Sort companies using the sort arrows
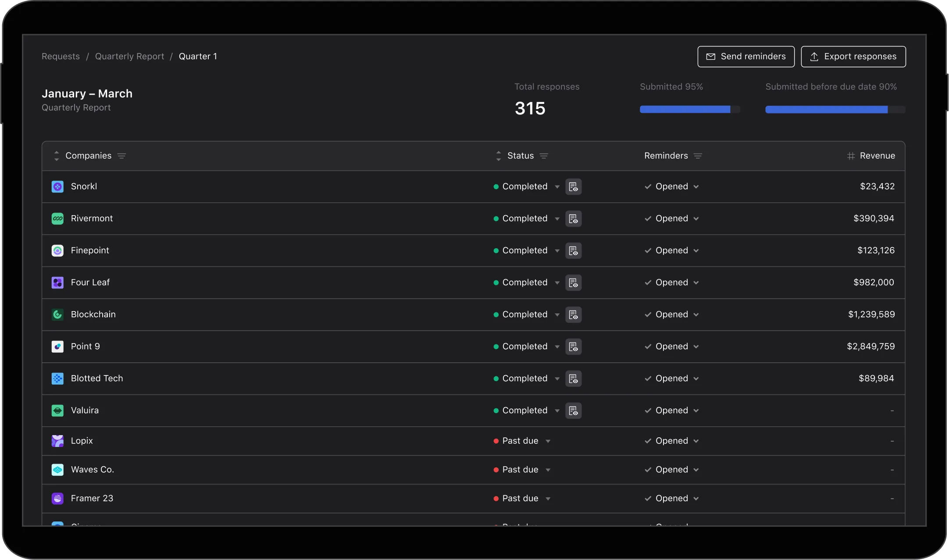The image size is (949, 560). click(57, 156)
